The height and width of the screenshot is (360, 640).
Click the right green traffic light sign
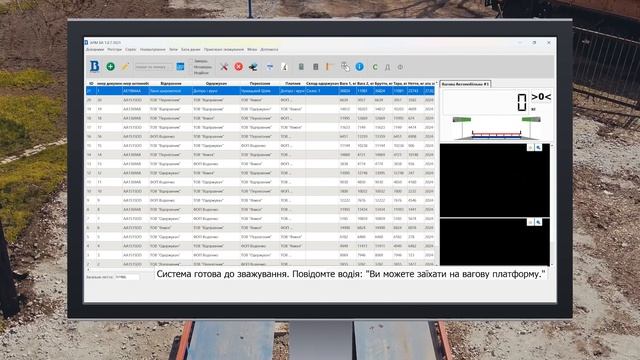(531, 120)
